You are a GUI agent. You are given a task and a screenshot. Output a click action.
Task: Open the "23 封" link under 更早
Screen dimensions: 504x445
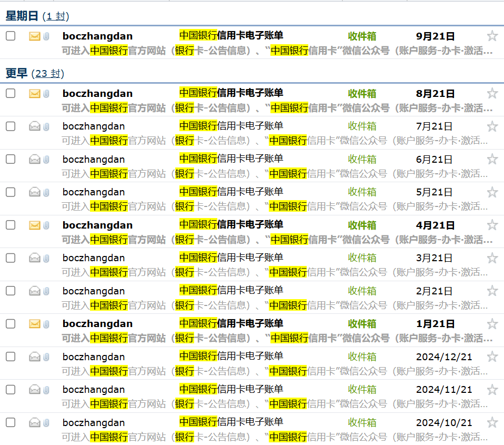pos(47,74)
